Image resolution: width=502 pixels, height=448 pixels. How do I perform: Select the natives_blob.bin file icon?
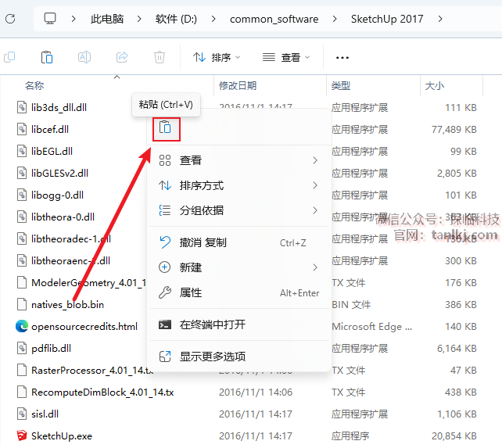pyautogui.click(x=21, y=305)
